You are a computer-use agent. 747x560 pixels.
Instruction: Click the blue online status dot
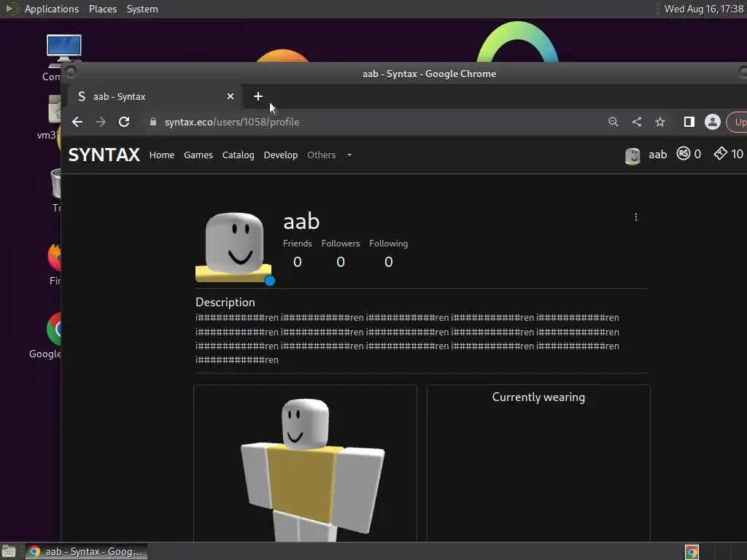[x=270, y=281]
